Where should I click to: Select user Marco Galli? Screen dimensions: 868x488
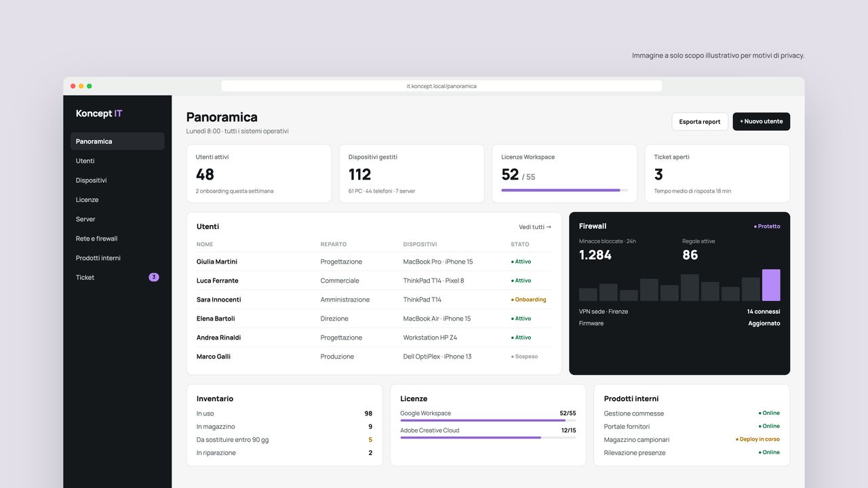tap(214, 357)
